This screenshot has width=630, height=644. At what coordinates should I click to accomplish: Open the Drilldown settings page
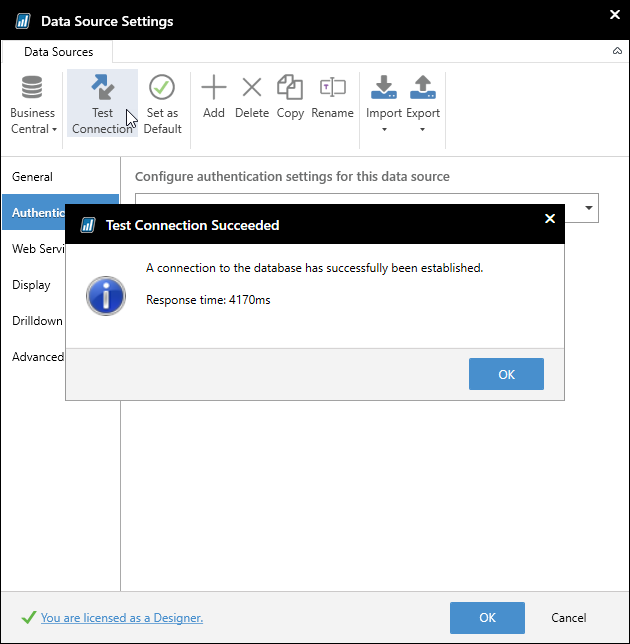click(x=34, y=321)
